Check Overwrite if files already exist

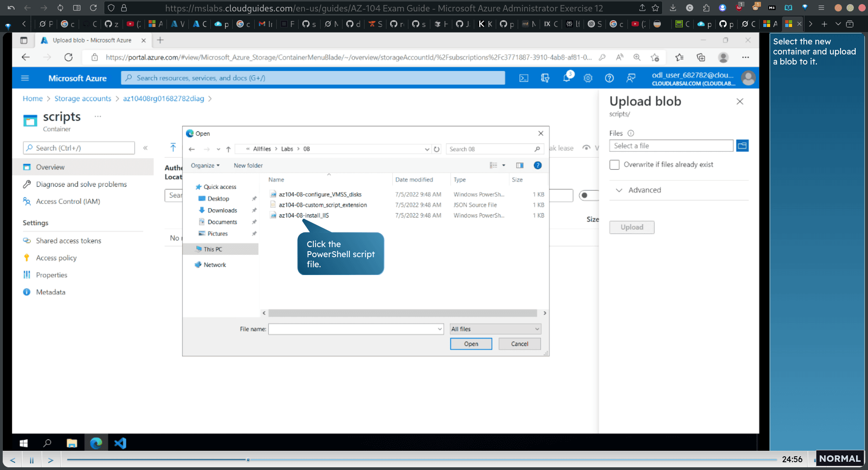pos(615,165)
